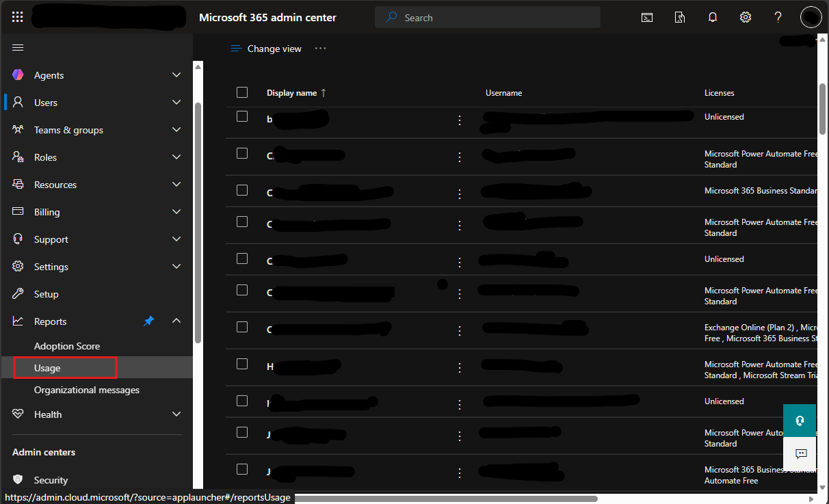Open the notifications bell icon
This screenshot has width=829, height=504.
coord(713,17)
